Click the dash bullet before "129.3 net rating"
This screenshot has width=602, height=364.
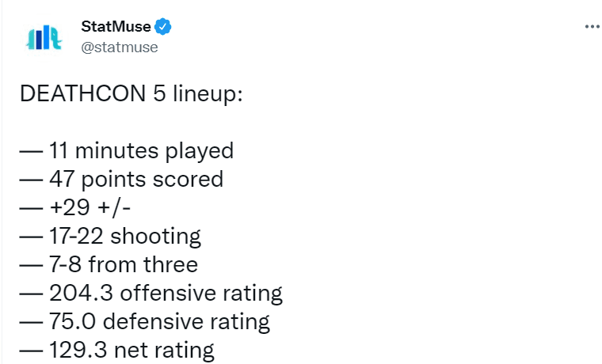[x=31, y=351]
